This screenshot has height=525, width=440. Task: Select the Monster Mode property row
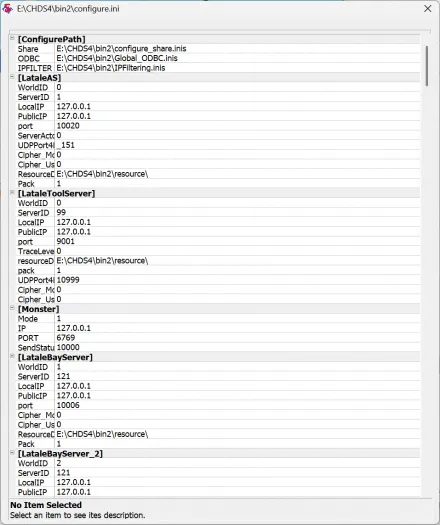214,318
